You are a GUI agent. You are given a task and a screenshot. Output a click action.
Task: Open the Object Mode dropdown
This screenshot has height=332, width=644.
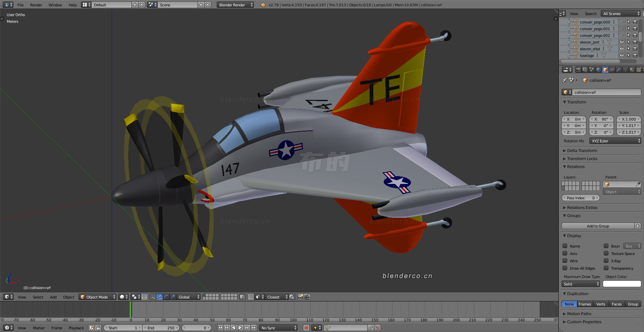click(x=98, y=297)
